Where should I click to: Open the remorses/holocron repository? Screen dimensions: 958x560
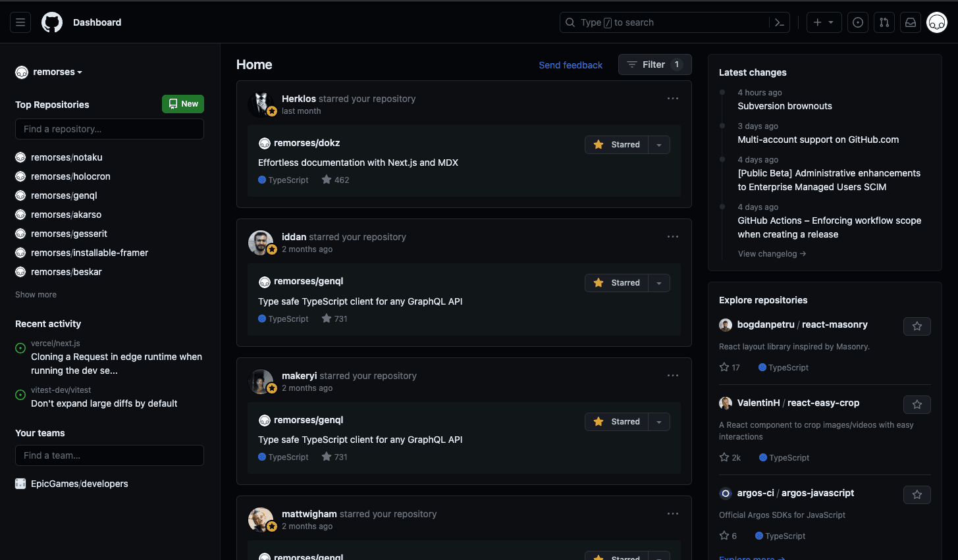pyautogui.click(x=70, y=176)
